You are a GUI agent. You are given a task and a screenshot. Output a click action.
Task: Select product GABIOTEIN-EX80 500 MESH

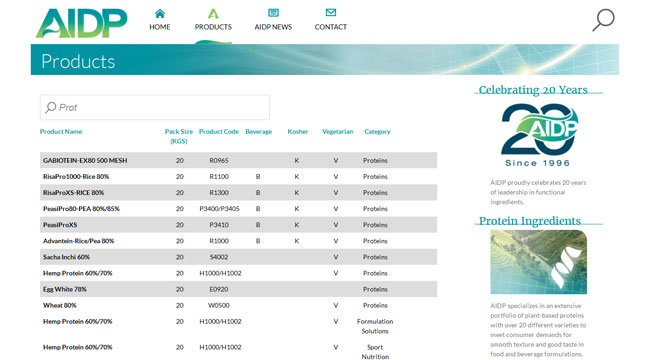(85, 161)
